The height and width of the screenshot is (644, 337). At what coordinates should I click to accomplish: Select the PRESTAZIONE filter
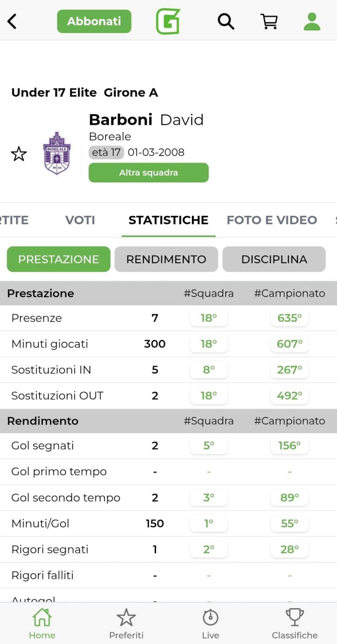click(x=58, y=259)
